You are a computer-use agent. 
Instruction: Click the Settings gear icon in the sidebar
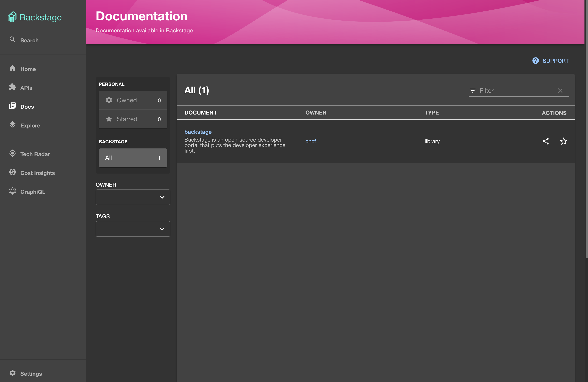pos(13,373)
